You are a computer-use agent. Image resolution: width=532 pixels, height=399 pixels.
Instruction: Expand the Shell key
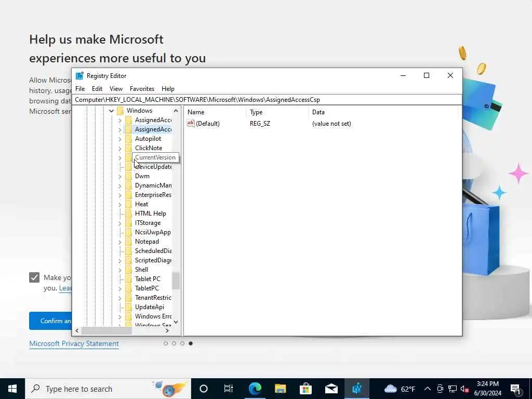click(120, 270)
